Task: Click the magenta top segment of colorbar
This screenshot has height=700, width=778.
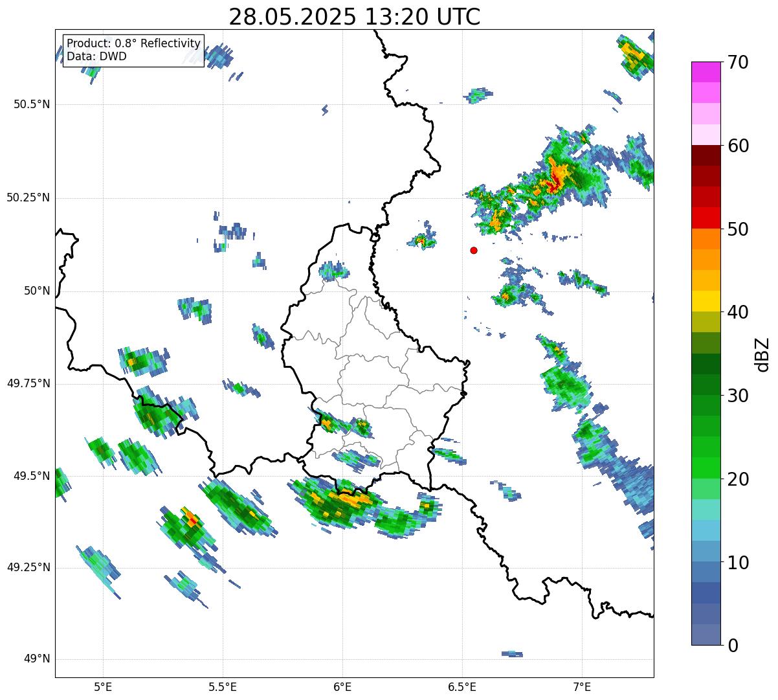Action: tap(706, 72)
